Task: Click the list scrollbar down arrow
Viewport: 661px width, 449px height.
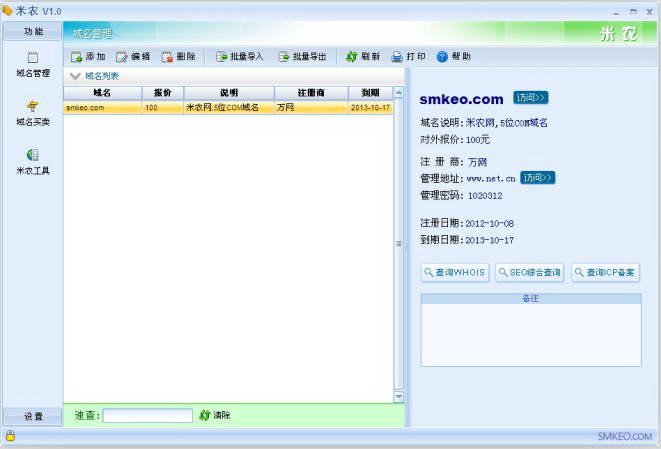Action: [x=398, y=397]
